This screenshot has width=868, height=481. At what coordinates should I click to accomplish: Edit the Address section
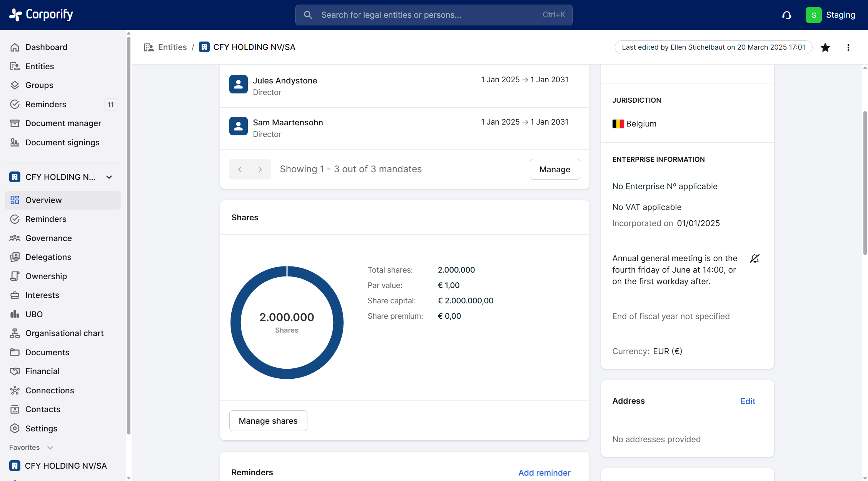748,401
